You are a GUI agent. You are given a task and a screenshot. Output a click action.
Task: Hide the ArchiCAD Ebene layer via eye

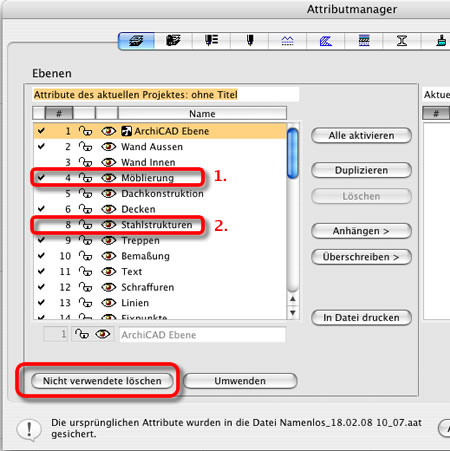[x=108, y=131]
